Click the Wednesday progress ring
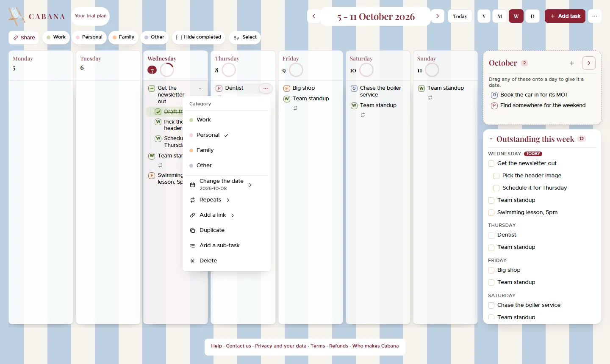 (167, 70)
